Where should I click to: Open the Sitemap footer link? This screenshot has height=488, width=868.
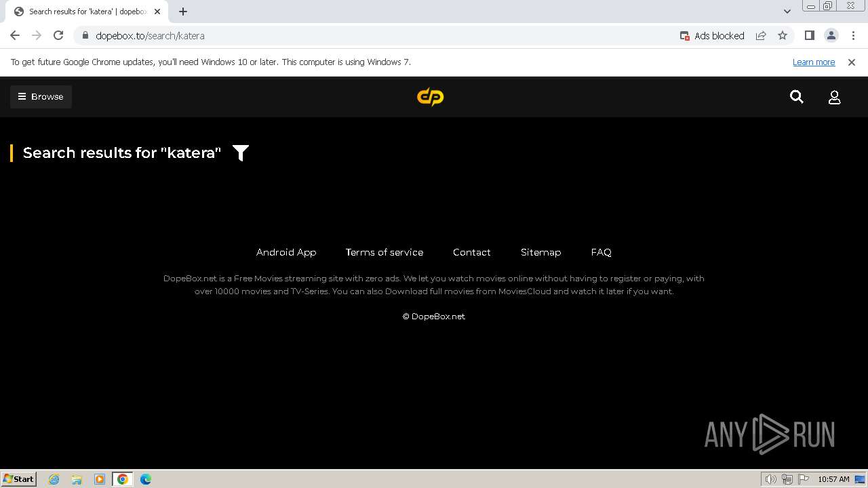pos(541,252)
